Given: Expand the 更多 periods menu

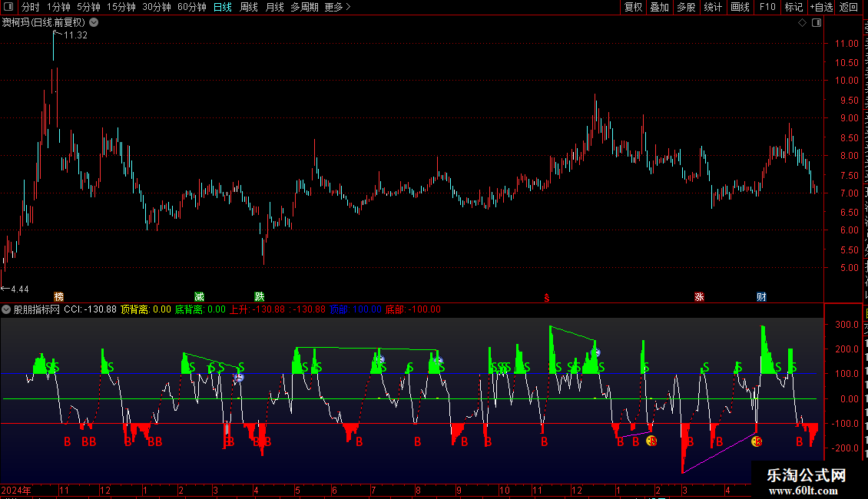Looking at the screenshot, I should pyautogui.click(x=337, y=7).
